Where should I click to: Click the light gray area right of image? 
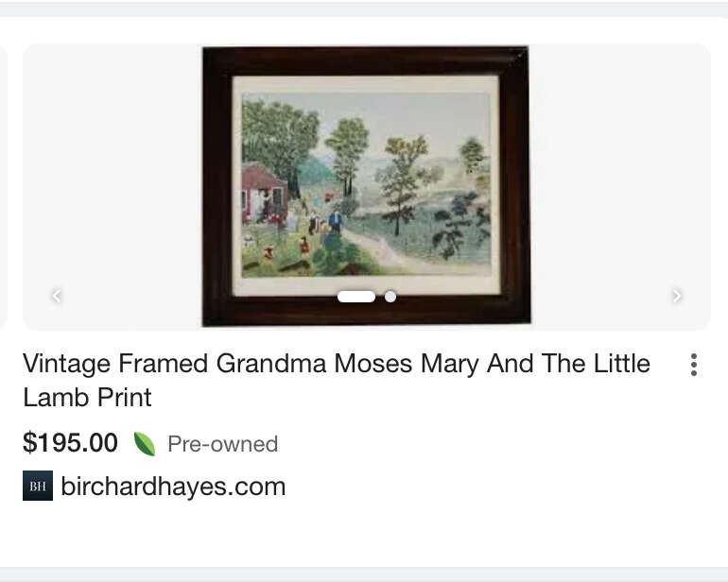click(x=620, y=186)
